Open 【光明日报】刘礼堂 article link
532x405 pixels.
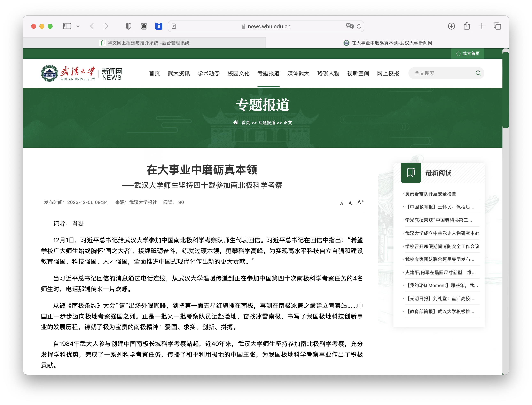coord(439,299)
